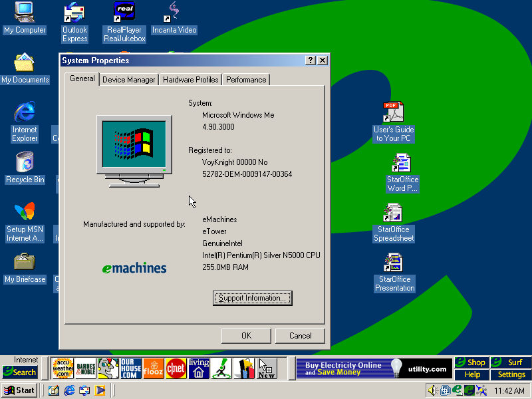The width and height of the screenshot is (532, 399).
Task: Click the Support Information button
Action: pyautogui.click(x=253, y=298)
